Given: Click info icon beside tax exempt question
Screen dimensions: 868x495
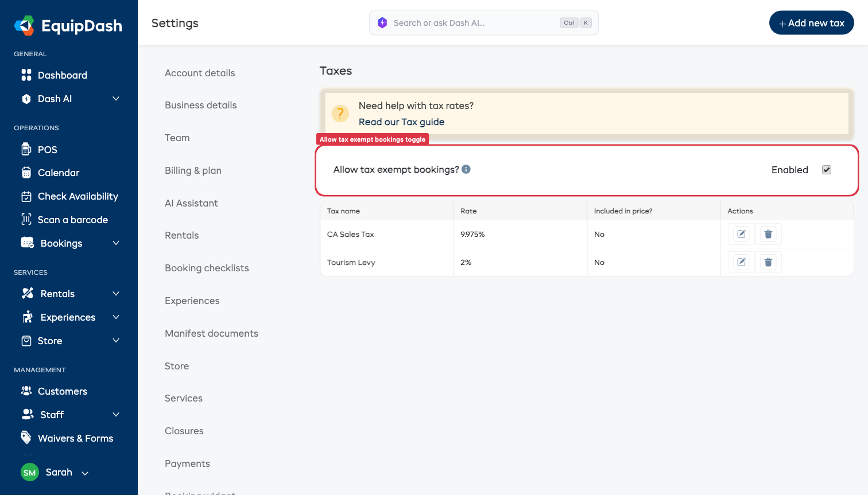Looking at the screenshot, I should coord(466,169).
